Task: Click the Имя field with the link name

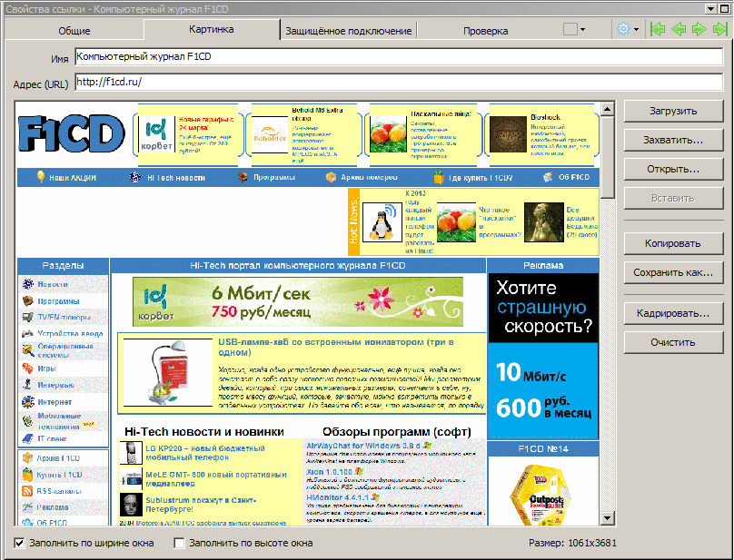Action: [399, 56]
